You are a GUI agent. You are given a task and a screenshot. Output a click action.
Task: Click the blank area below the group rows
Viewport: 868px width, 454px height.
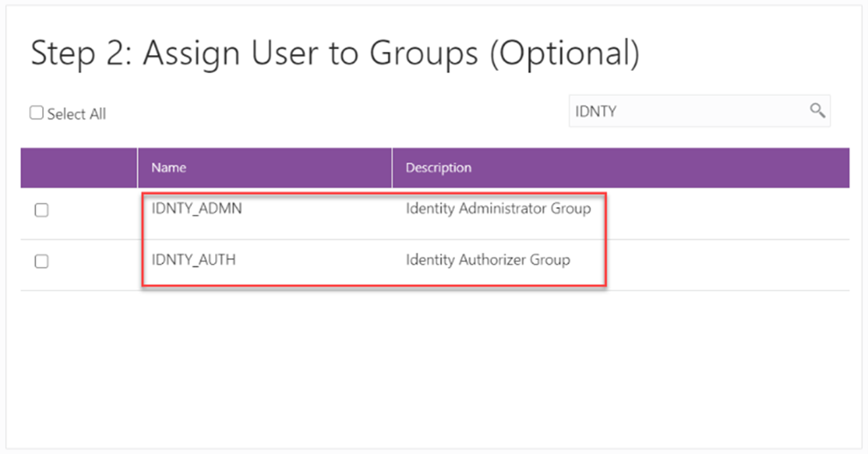pos(434,361)
